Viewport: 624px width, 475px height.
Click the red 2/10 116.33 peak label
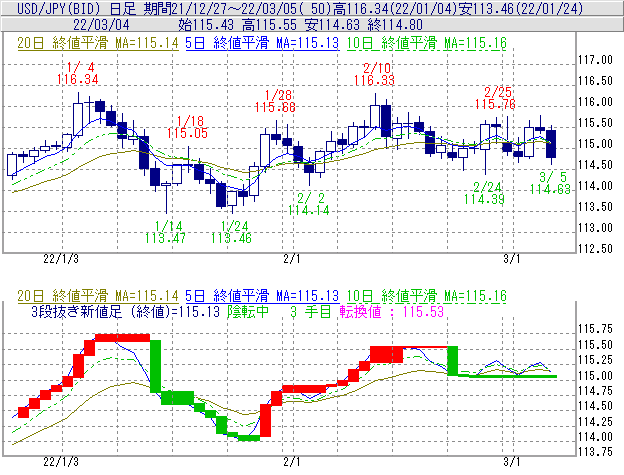click(374, 74)
